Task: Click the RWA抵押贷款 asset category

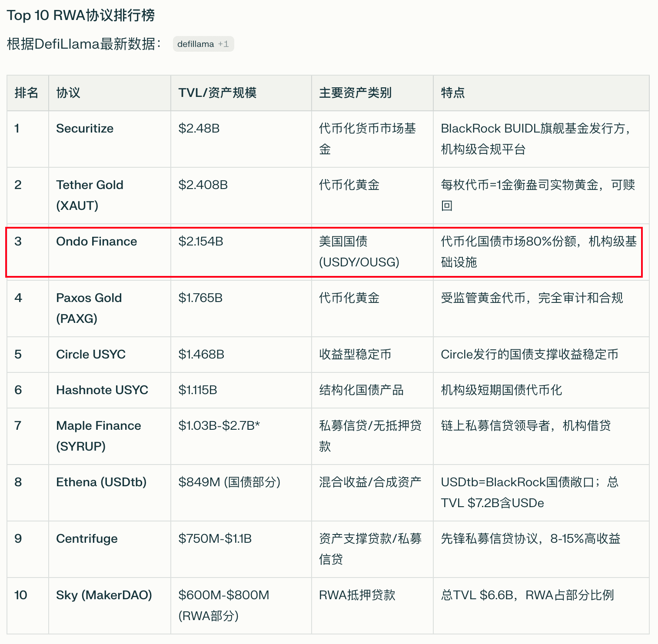Action: pos(357,595)
